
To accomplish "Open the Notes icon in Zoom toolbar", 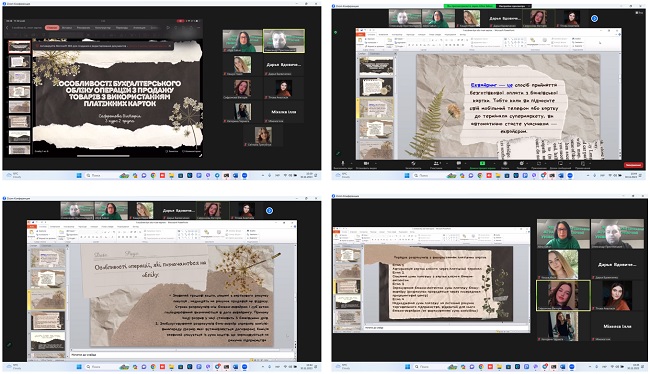I will tap(583, 164).
